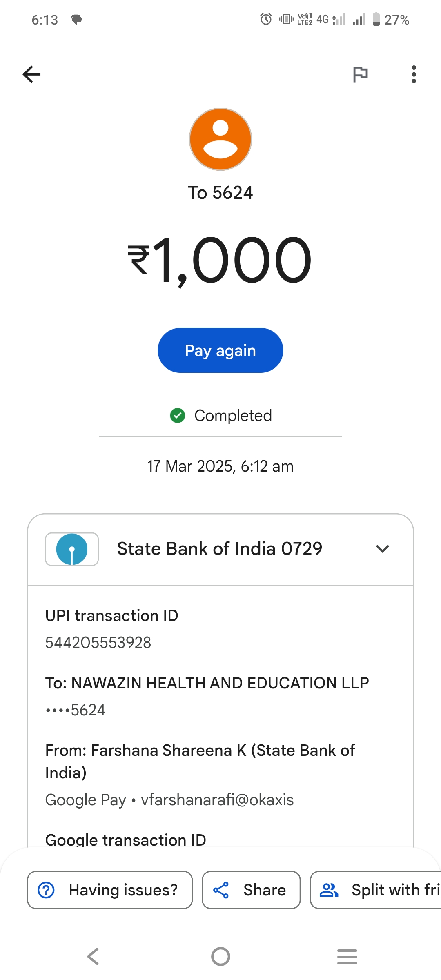Tap the State Bank of India logo
441x980 pixels.
pyautogui.click(x=72, y=549)
